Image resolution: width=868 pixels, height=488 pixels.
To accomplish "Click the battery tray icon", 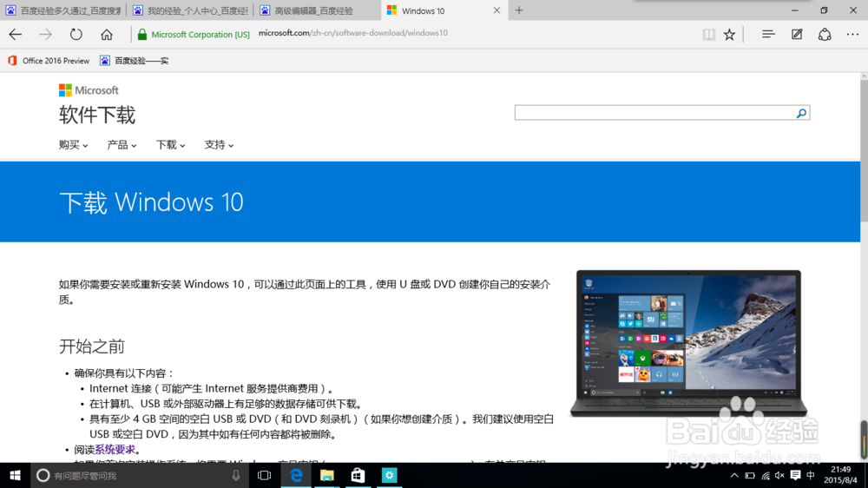I will 750,475.
